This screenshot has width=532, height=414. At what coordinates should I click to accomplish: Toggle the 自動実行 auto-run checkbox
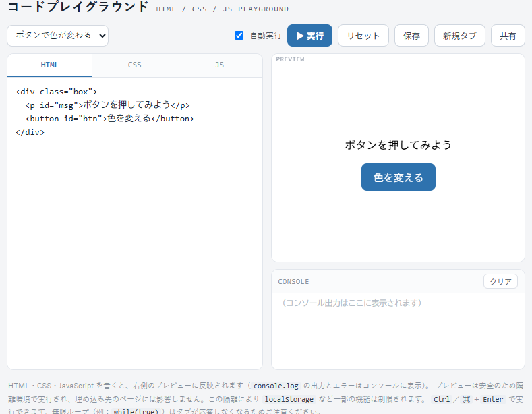[239, 35]
